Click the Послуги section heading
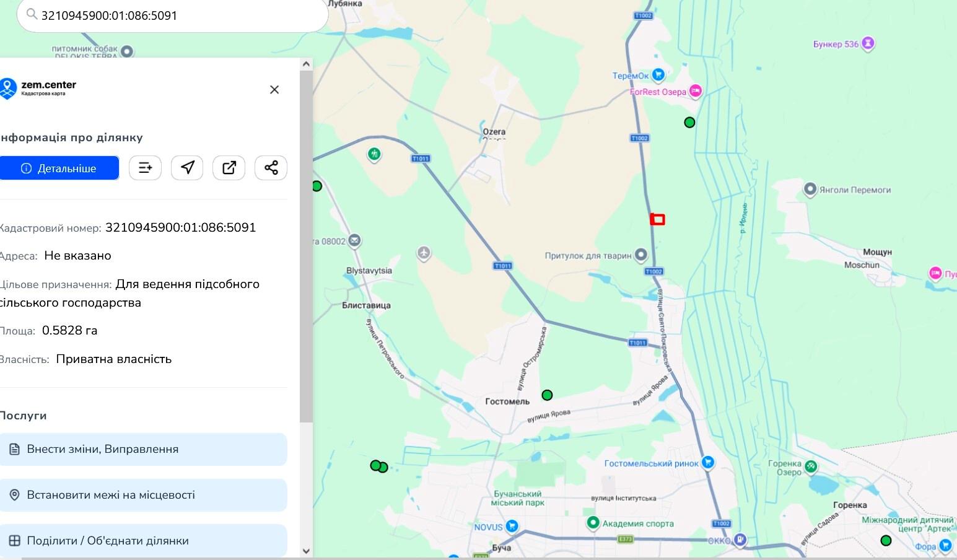The image size is (957, 560). click(x=24, y=416)
